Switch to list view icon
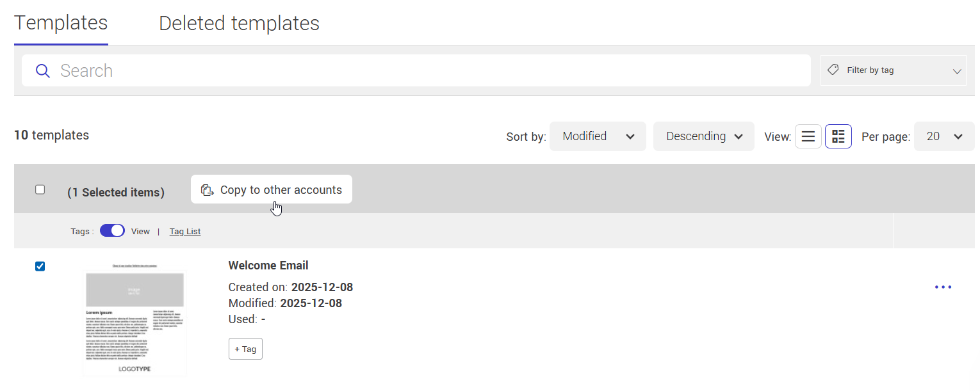 808,136
